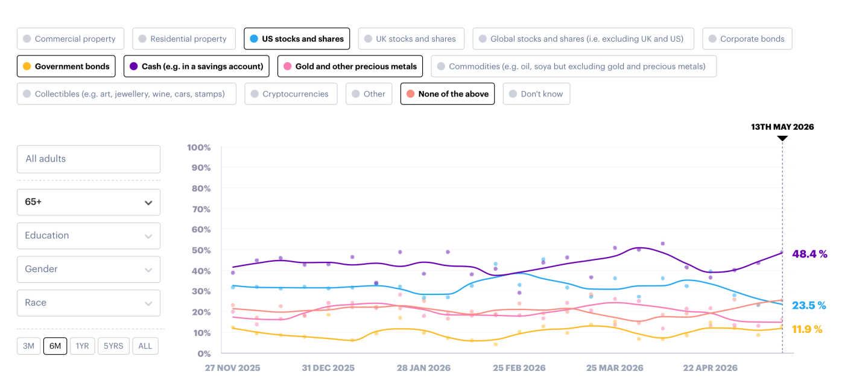Expand the Education filter dropdown
The width and height of the screenshot is (868, 383).
click(x=89, y=236)
